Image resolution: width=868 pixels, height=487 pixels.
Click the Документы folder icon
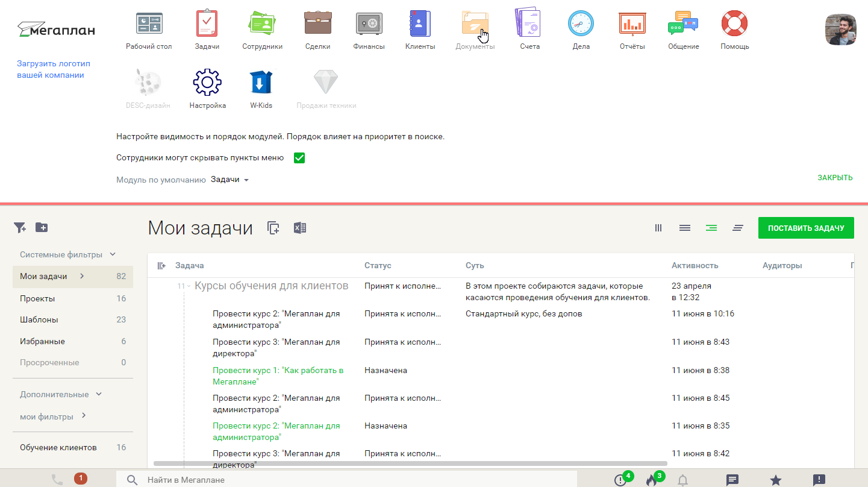coord(475,23)
